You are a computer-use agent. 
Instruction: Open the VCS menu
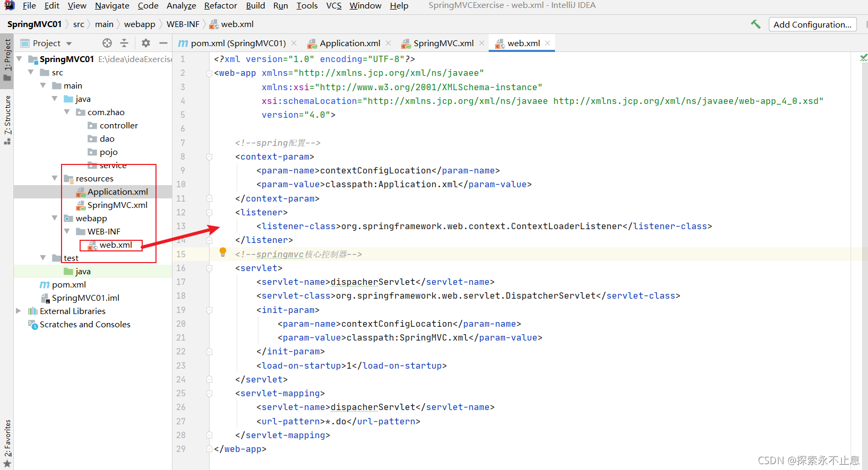click(x=334, y=5)
